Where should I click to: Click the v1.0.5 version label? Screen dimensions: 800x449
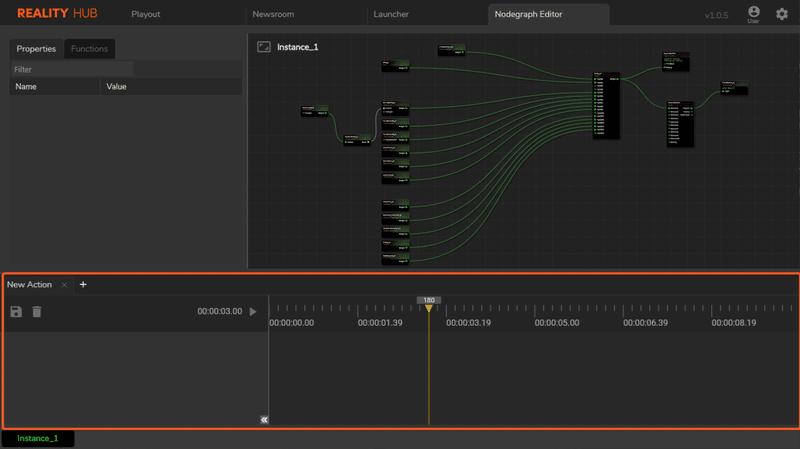716,15
